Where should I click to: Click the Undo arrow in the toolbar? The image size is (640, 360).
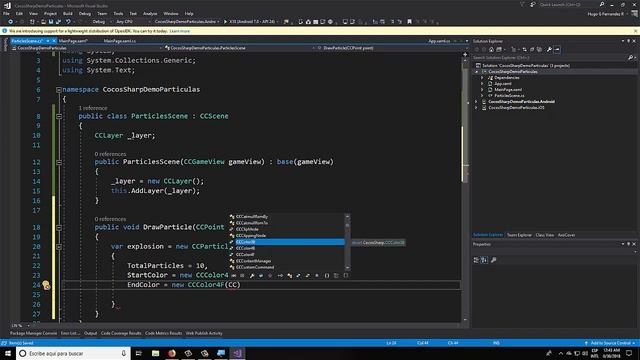click(68, 22)
